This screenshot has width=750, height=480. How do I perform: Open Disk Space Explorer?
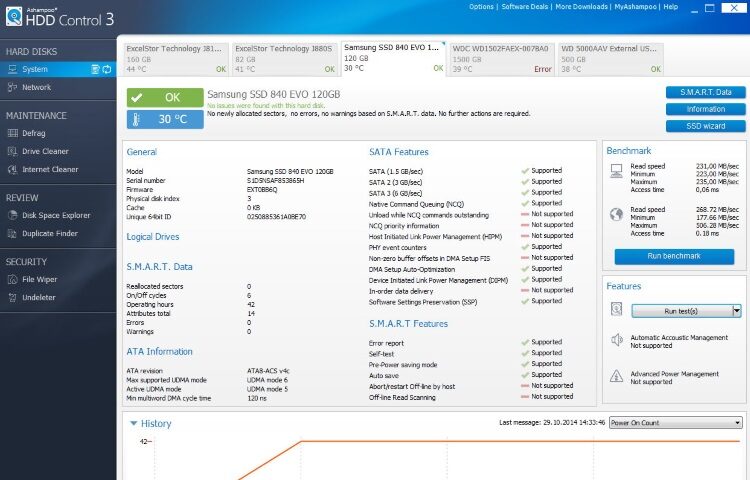point(56,216)
